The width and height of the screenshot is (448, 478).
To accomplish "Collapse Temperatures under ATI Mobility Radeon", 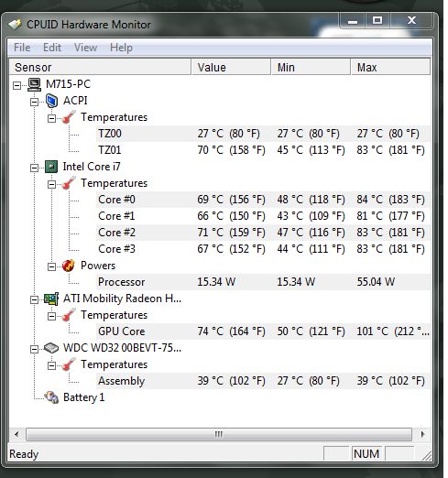I will 51,316.
